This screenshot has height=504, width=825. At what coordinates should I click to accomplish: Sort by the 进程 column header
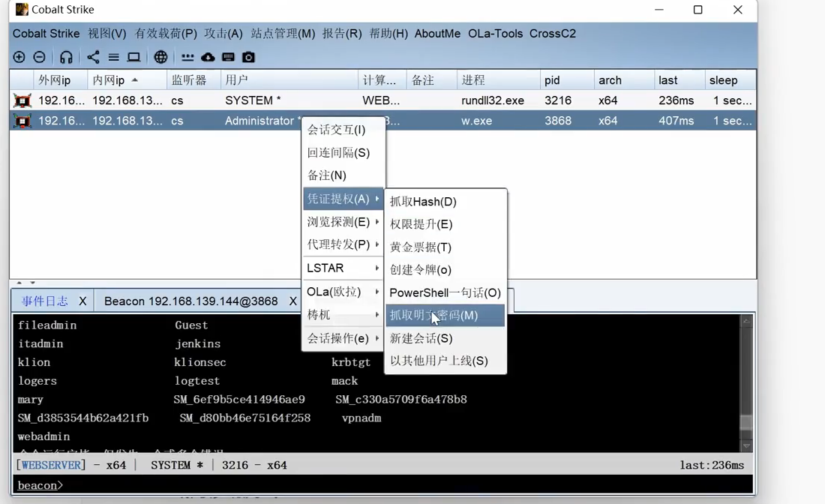(x=498, y=80)
